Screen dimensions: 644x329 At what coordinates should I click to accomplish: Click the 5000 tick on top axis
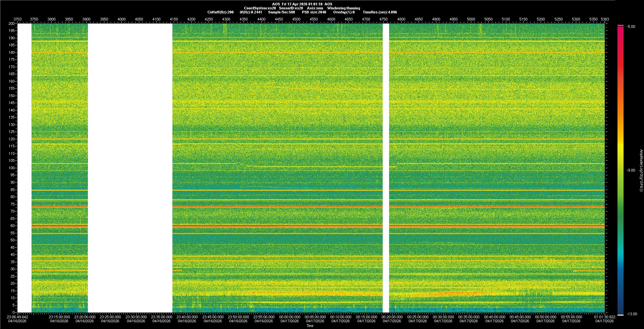coord(471,19)
